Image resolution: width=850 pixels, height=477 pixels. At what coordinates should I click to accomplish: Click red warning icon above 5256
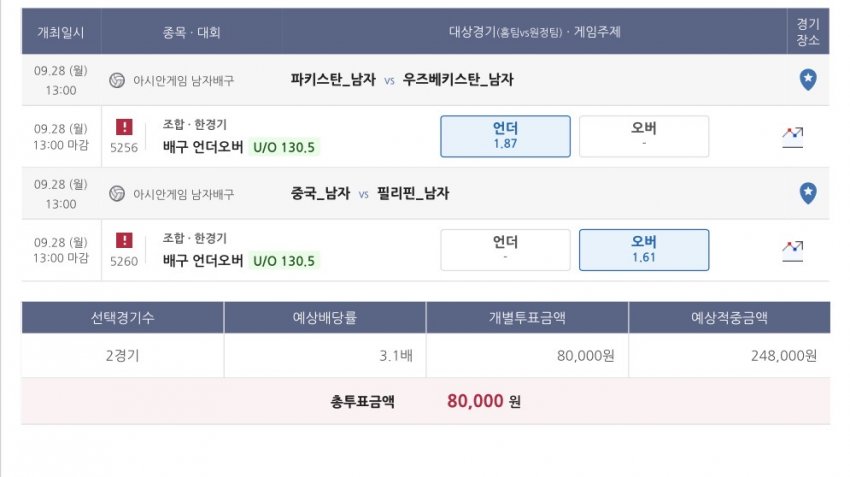[124, 127]
